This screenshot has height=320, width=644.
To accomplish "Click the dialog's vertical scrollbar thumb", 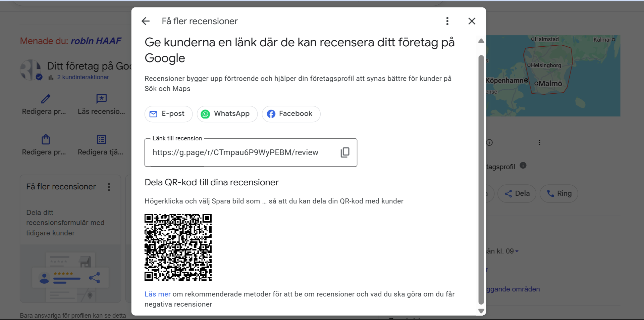I will [481, 180].
